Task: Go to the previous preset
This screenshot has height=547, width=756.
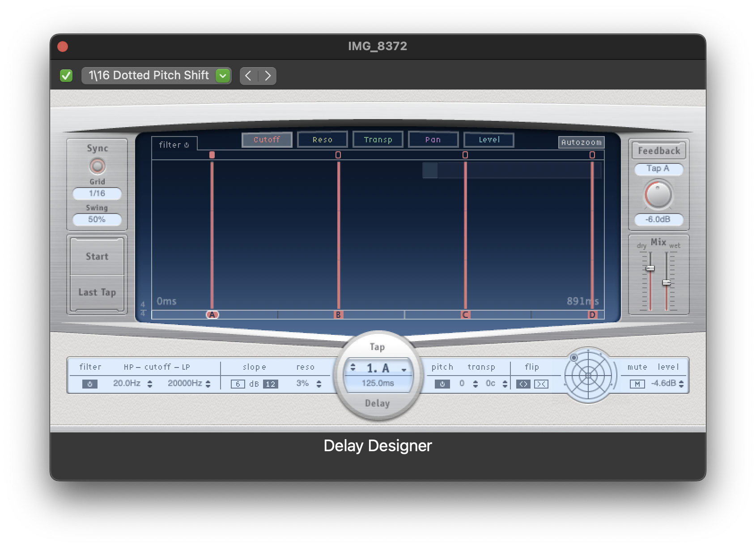Action: pos(249,76)
